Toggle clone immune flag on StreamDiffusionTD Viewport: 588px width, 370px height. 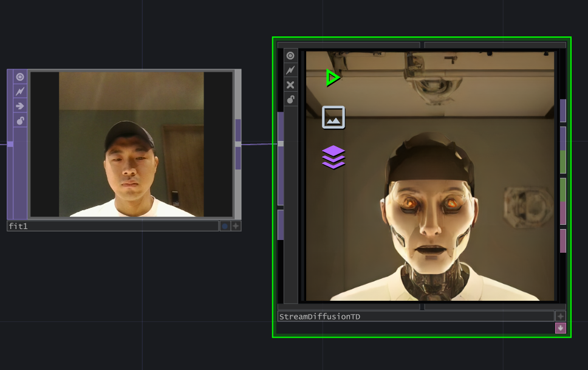coord(290,70)
